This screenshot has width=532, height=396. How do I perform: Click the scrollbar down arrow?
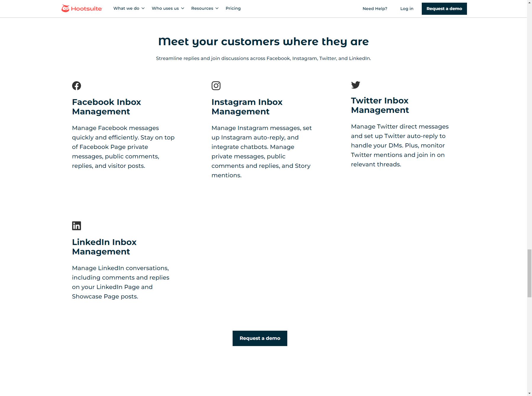(529, 393)
